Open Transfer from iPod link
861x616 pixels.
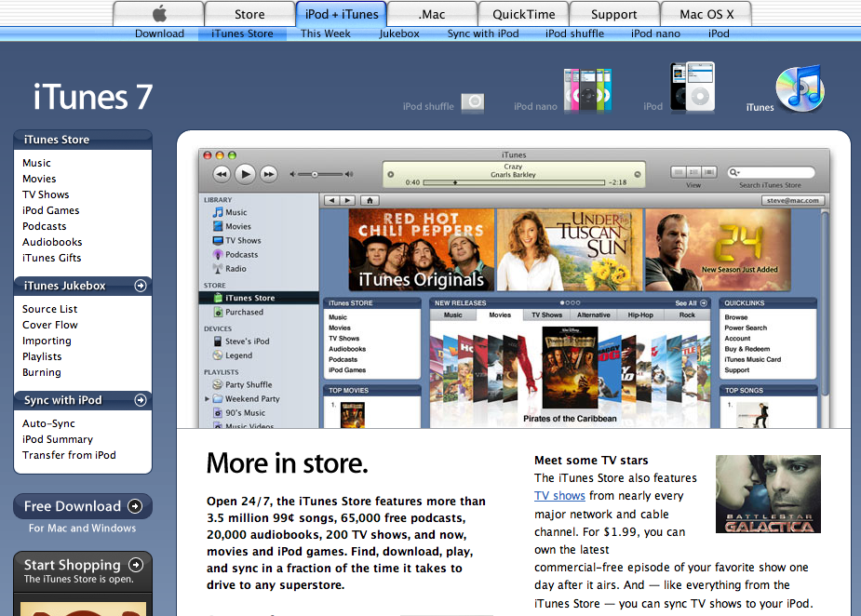point(69,455)
